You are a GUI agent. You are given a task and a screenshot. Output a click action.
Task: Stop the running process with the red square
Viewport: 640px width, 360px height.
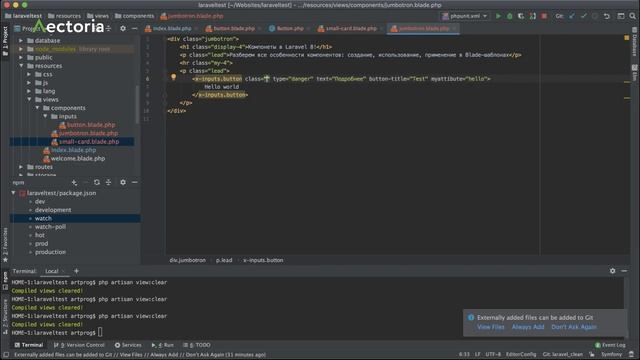pos(544,16)
